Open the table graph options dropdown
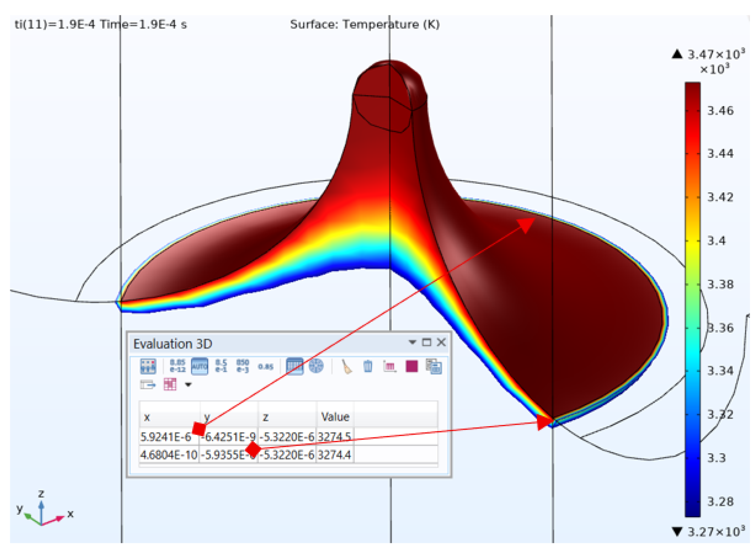The height and width of the screenshot is (551, 756). point(170,385)
